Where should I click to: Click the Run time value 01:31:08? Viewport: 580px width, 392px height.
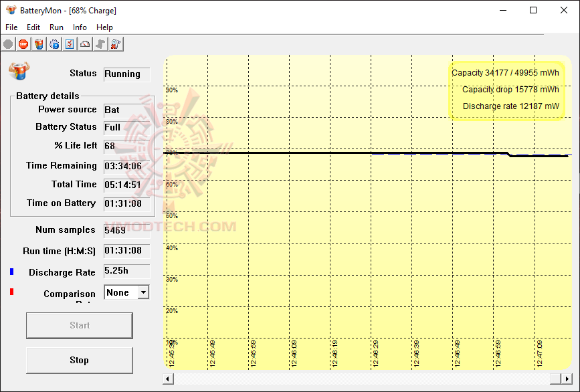(x=127, y=251)
